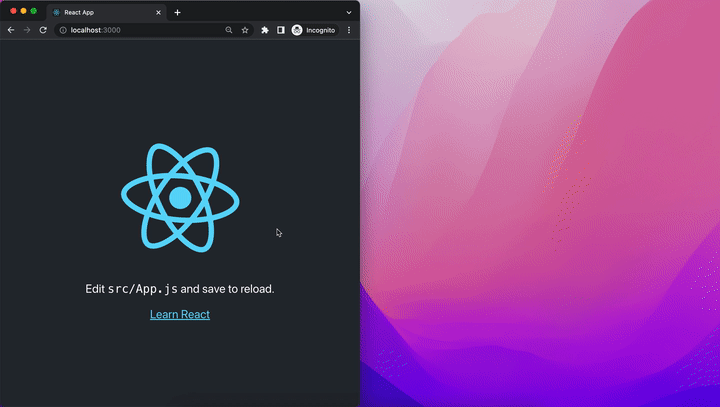
Task: Reload the localhost page
Action: pos(43,30)
